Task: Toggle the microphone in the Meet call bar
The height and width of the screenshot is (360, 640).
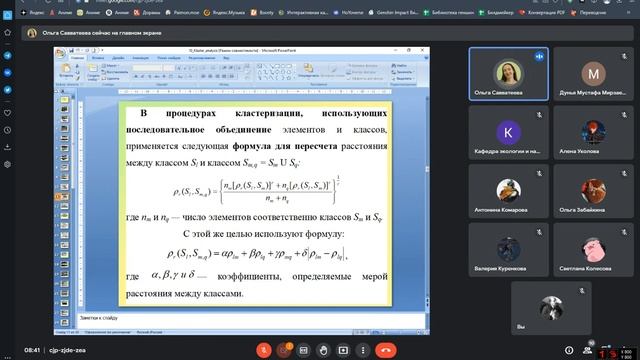Action: click(264, 350)
